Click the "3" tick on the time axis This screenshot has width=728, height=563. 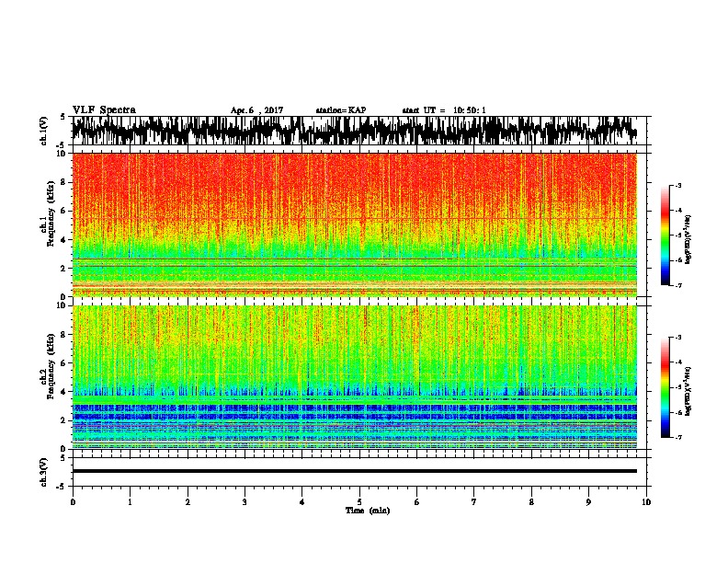click(x=245, y=501)
